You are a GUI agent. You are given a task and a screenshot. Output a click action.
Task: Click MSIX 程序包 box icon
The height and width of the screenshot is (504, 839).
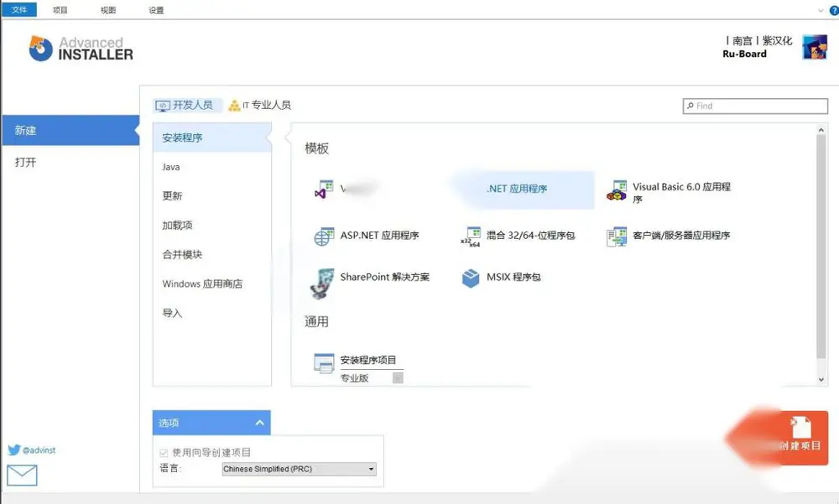point(471,278)
